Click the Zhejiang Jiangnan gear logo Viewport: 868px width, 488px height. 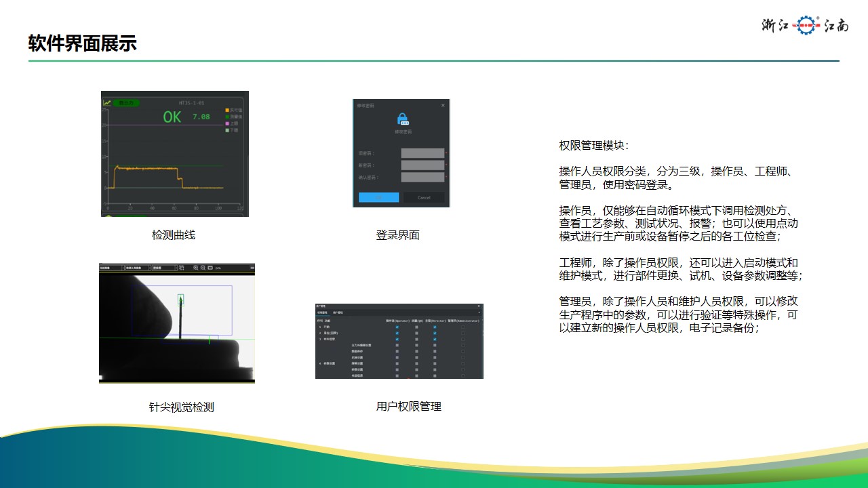pos(806,26)
